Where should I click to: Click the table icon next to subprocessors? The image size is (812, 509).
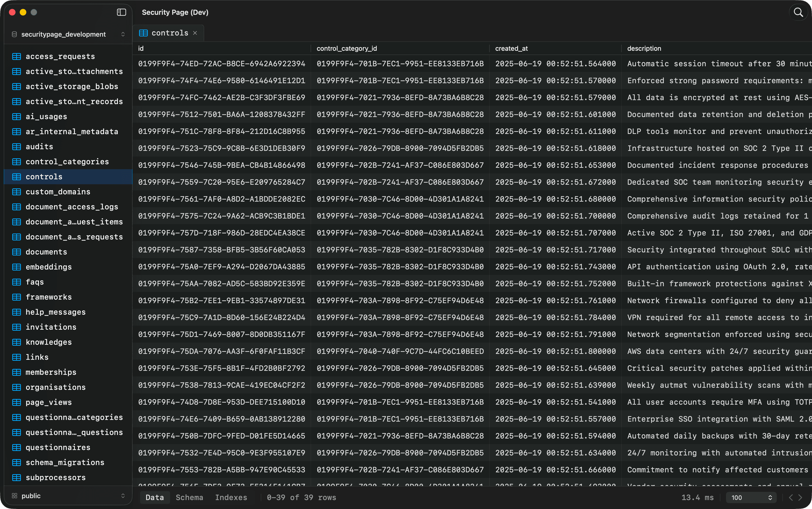(16, 477)
